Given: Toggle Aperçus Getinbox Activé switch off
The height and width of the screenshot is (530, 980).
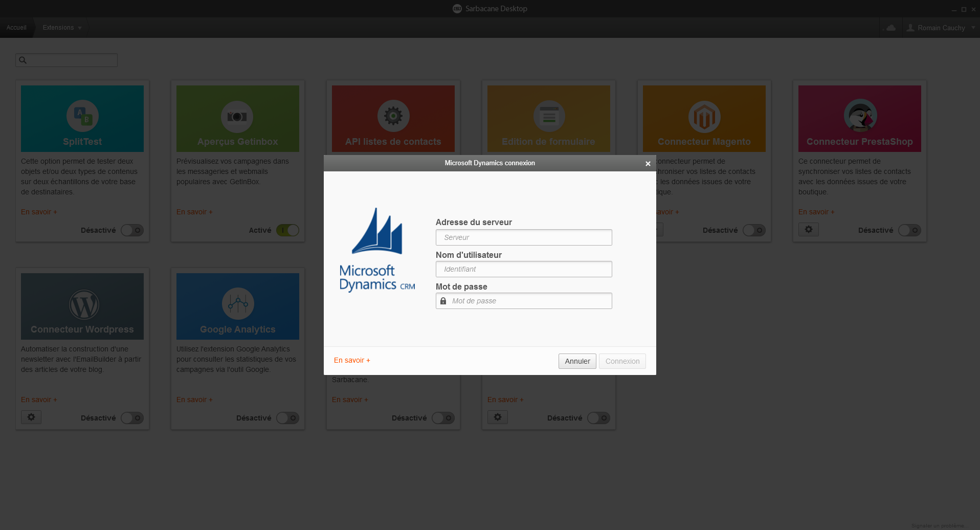Looking at the screenshot, I should tap(287, 230).
